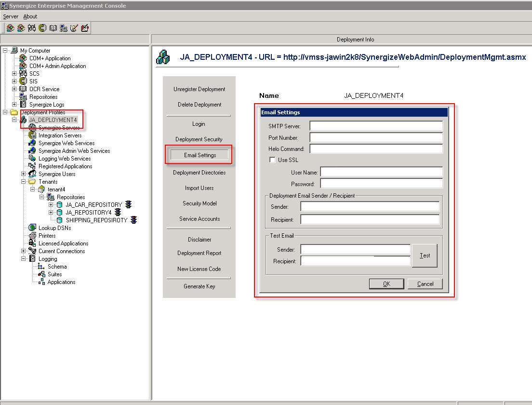Enable the Use SSL checkbox
This screenshot has height=405, width=532.
point(272,160)
